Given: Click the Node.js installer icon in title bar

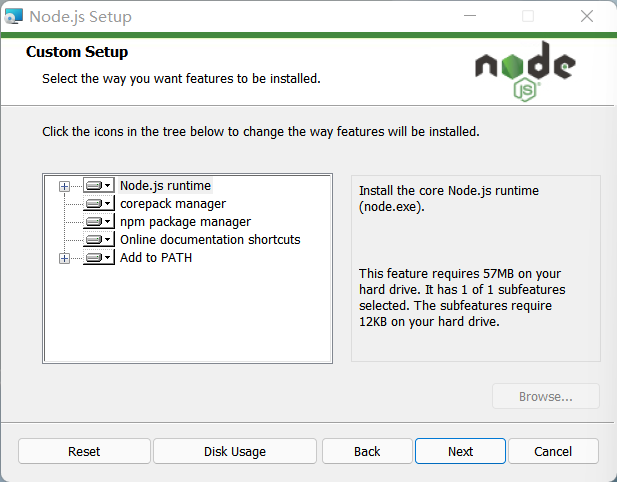Looking at the screenshot, I should [x=15, y=16].
